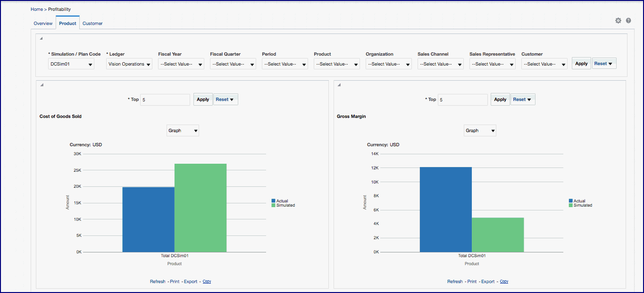
Task: Click 'Total DCSim01' label under Cost of Goods Sold chart
Action: click(x=175, y=256)
